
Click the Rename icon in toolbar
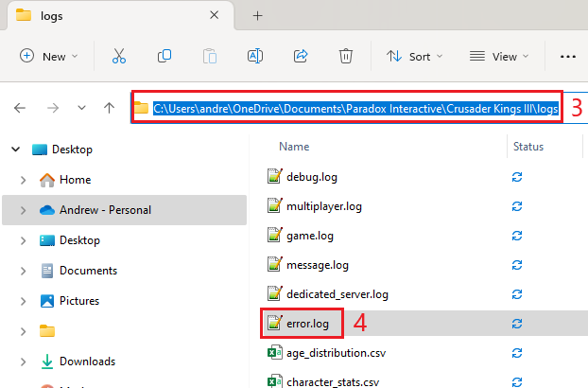coord(255,56)
